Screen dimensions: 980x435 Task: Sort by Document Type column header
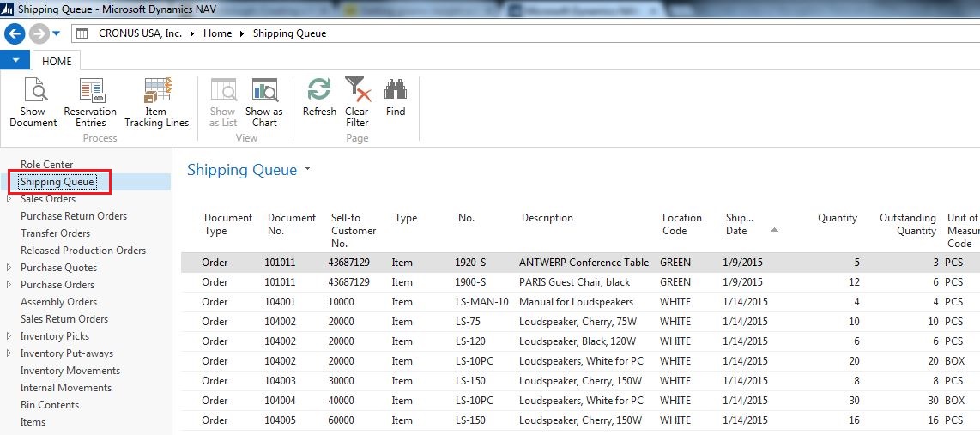(228, 225)
